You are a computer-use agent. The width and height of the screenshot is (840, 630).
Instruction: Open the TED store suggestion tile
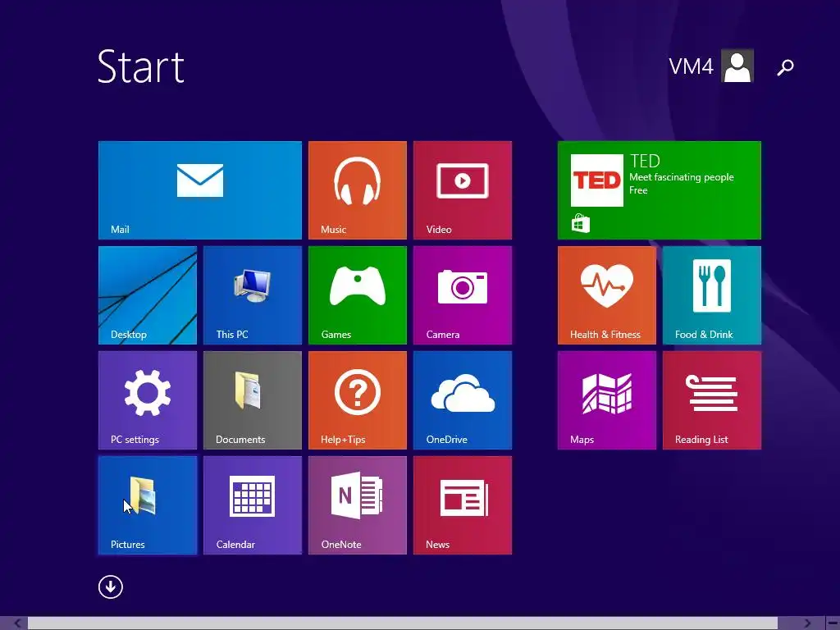[659, 190]
